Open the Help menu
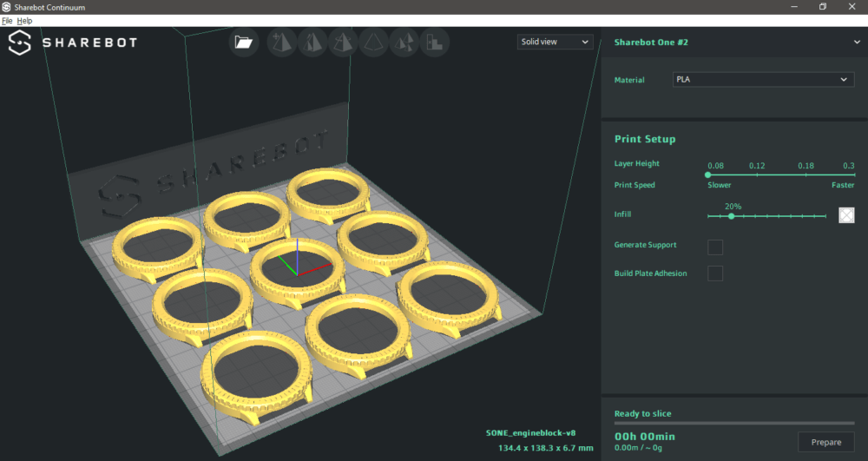The image size is (868, 461). 24,20
